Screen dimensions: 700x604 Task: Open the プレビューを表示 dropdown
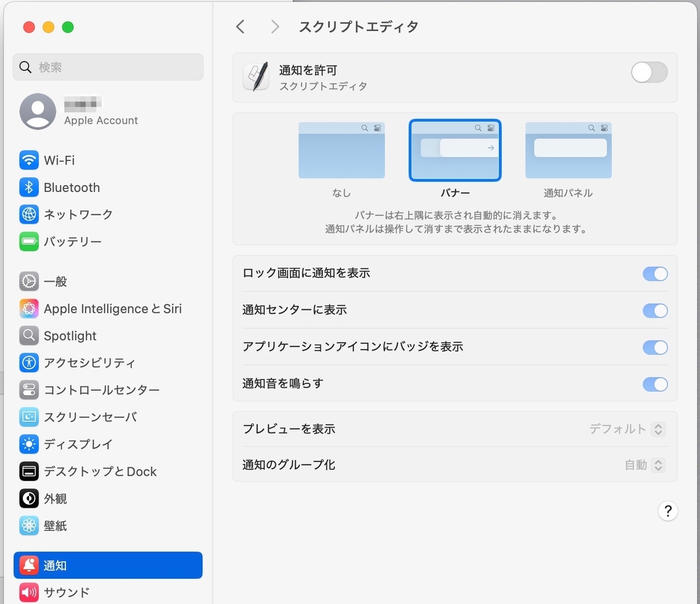tap(658, 429)
